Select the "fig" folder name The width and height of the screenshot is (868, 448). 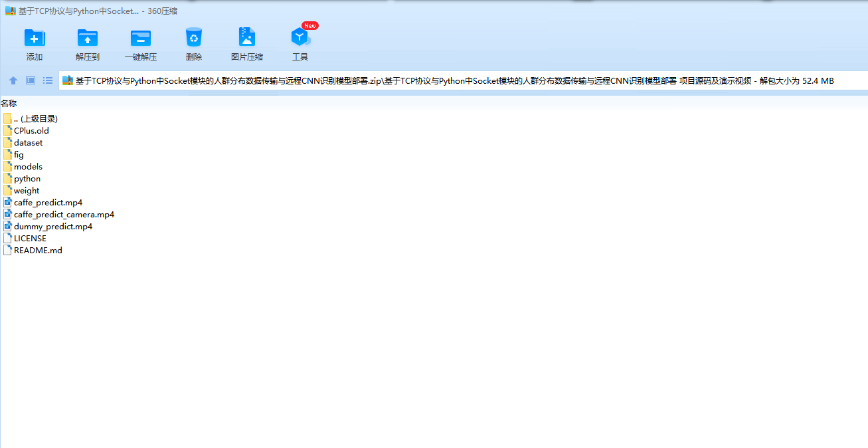tap(19, 155)
